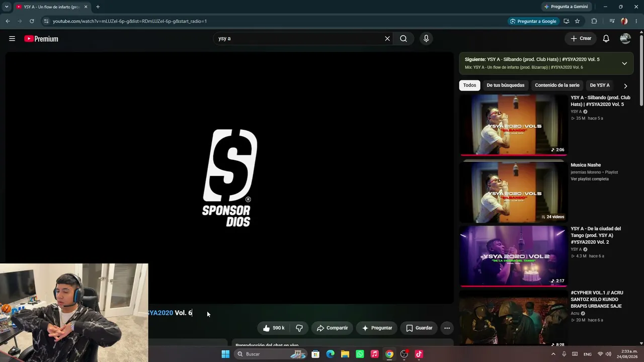Play the Silbando Vol. 5 thumbnail
Viewport: 644px width, 362px height.
click(513, 125)
